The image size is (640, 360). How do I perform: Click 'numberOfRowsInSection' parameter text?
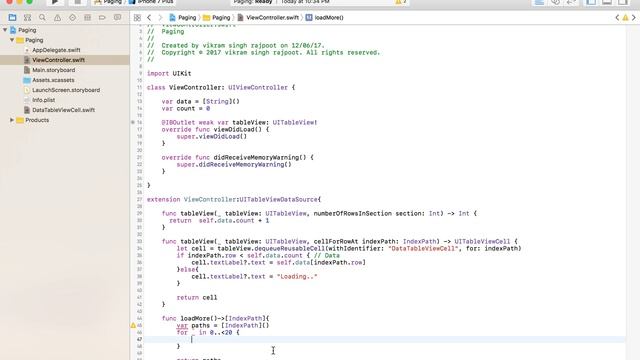click(x=353, y=213)
